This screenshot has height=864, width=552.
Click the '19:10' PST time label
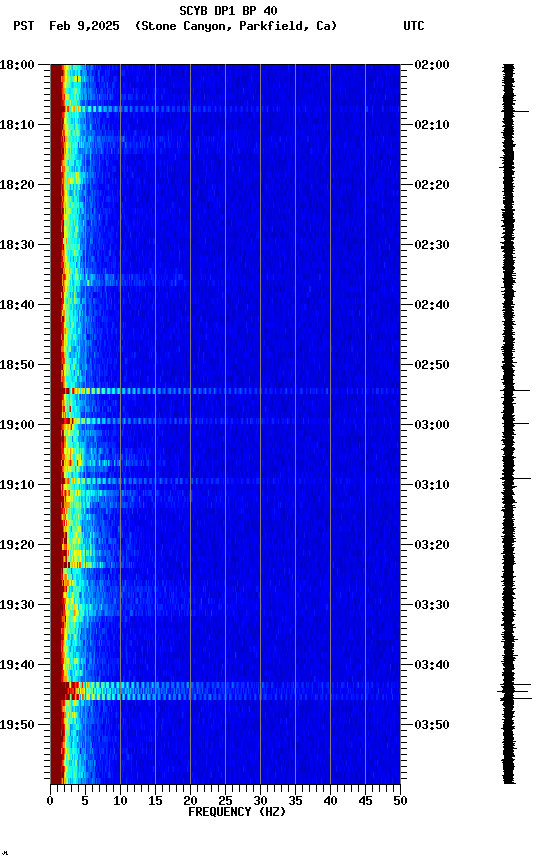pos(17,485)
